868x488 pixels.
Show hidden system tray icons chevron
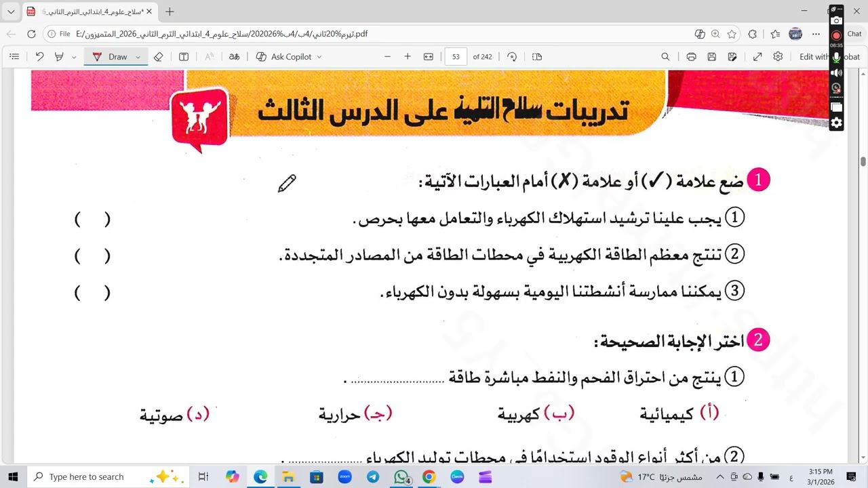[x=720, y=476]
